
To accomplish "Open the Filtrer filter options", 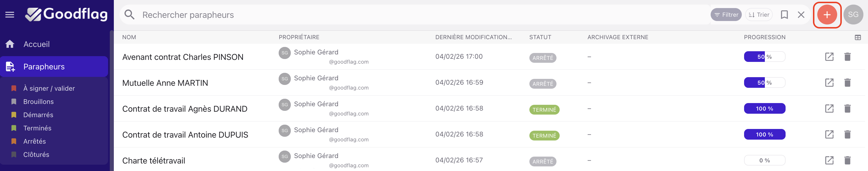I will 726,15.
